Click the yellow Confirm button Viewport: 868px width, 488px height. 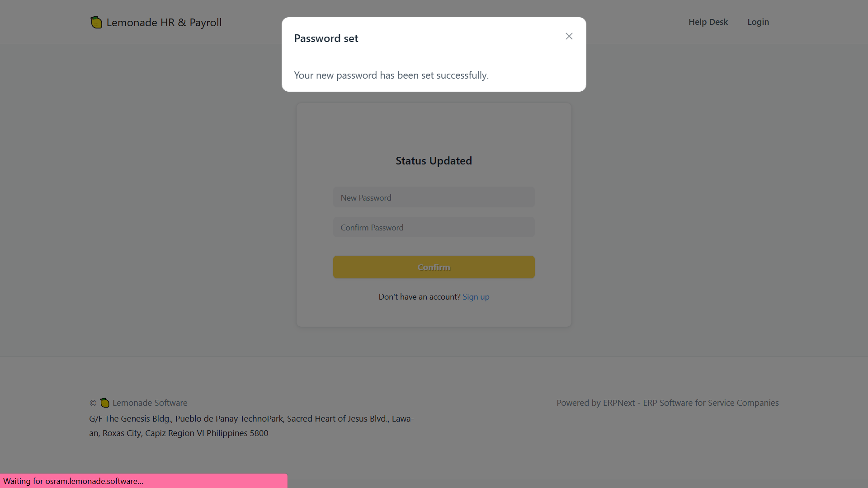(434, 267)
